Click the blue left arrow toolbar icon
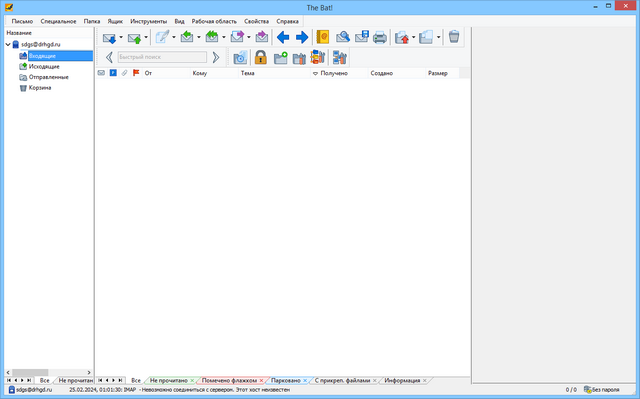Viewport: 640px width, 399px height. click(x=283, y=38)
